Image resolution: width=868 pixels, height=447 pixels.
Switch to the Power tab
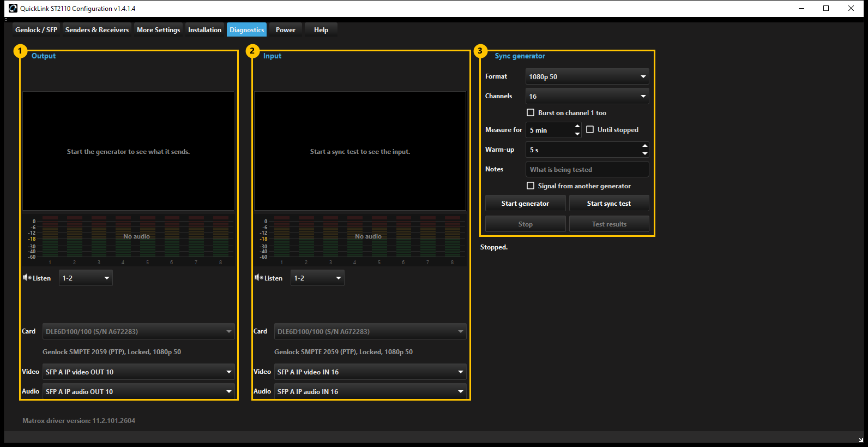click(x=286, y=30)
